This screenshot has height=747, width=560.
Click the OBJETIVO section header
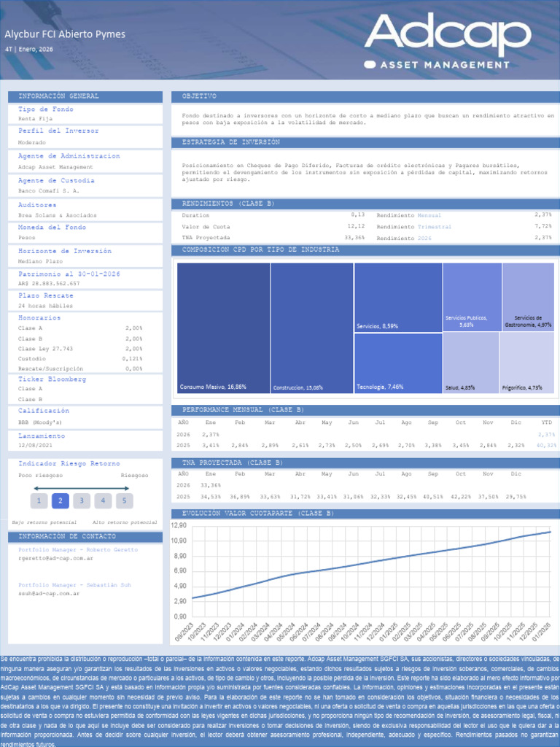(366, 96)
